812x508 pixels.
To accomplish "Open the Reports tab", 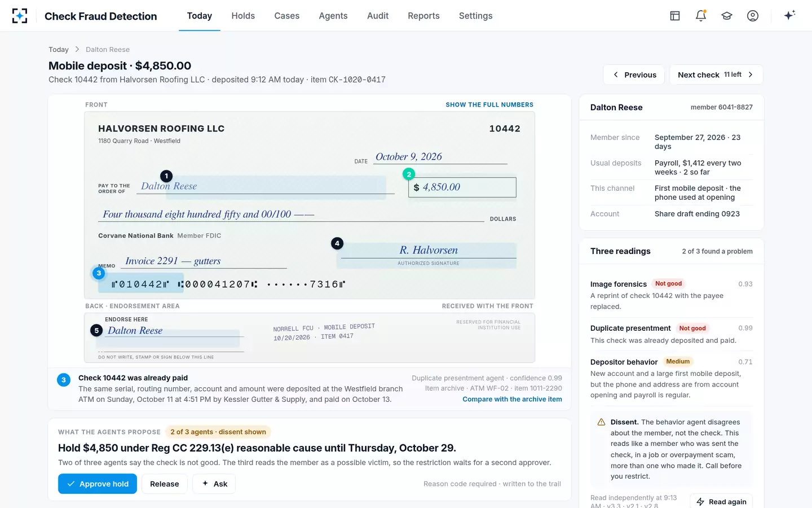I will click(x=423, y=16).
